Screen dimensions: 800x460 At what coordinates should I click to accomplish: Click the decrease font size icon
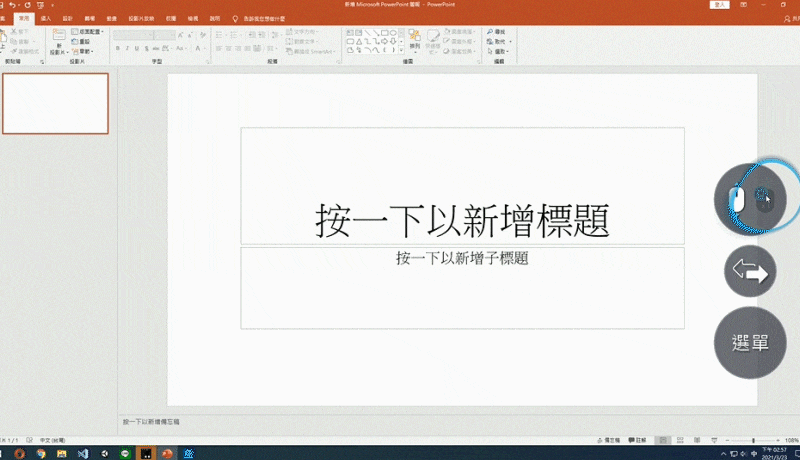[x=190, y=35]
